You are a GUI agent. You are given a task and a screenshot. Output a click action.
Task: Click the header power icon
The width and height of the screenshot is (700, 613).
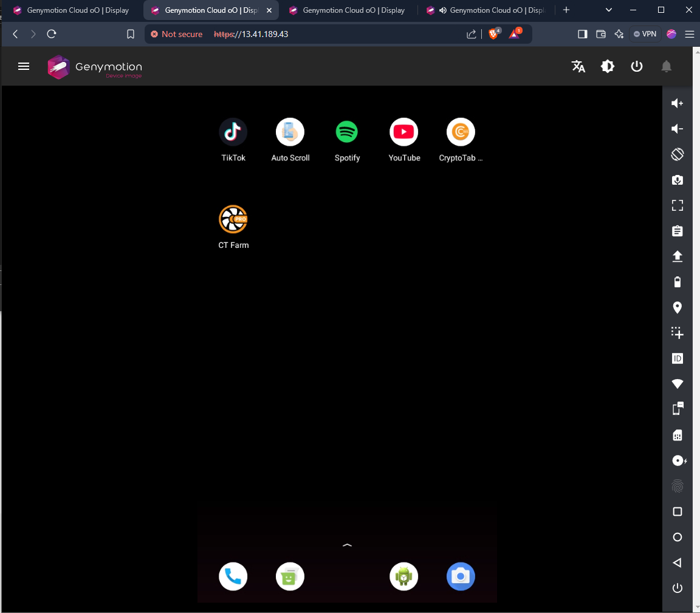click(x=637, y=66)
